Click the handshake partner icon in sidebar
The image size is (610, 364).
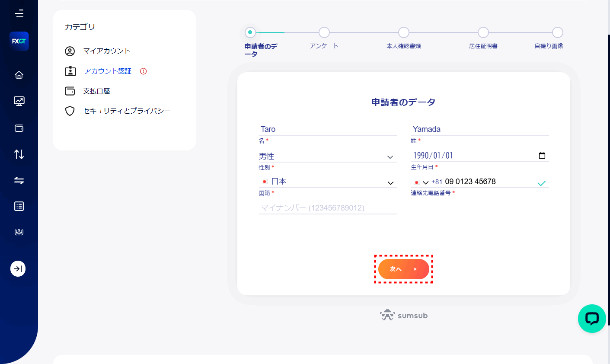pyautogui.click(x=19, y=232)
